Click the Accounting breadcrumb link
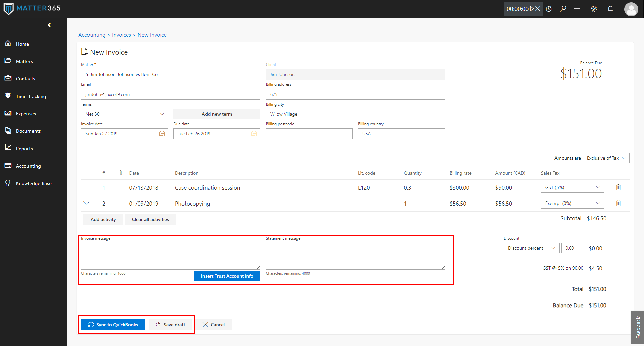 tap(92, 35)
